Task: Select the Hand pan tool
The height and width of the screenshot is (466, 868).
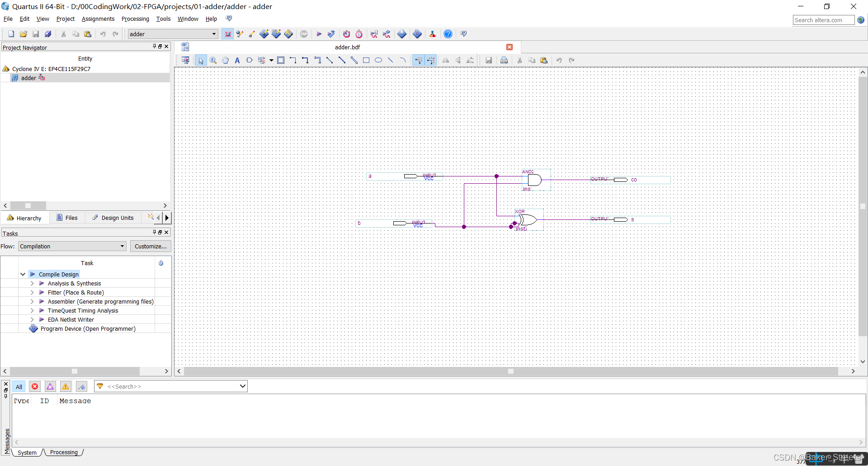Action: click(x=225, y=60)
